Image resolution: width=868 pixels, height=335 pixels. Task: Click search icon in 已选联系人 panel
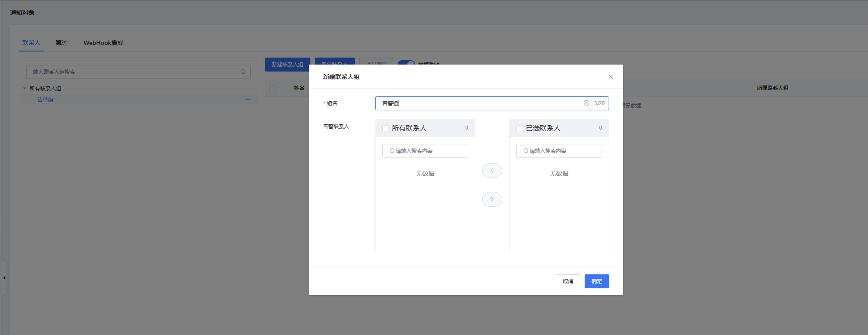click(x=525, y=151)
